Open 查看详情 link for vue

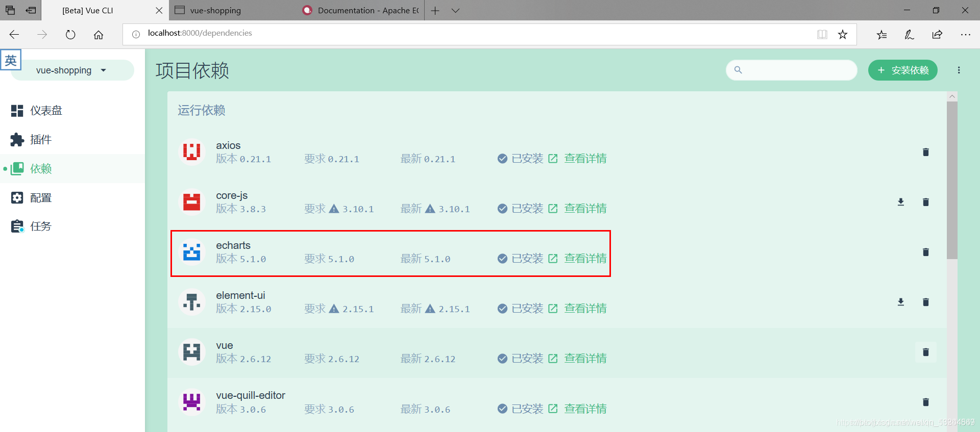click(x=585, y=359)
